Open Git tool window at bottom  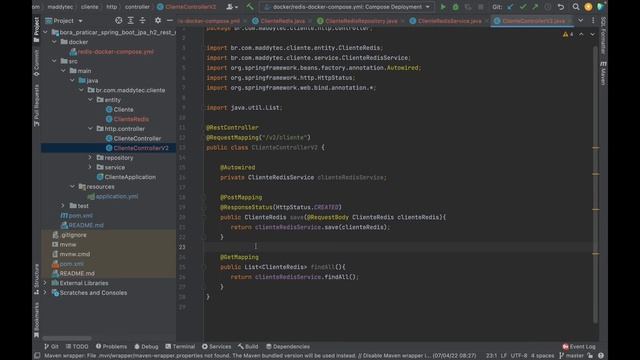[x=51, y=347]
